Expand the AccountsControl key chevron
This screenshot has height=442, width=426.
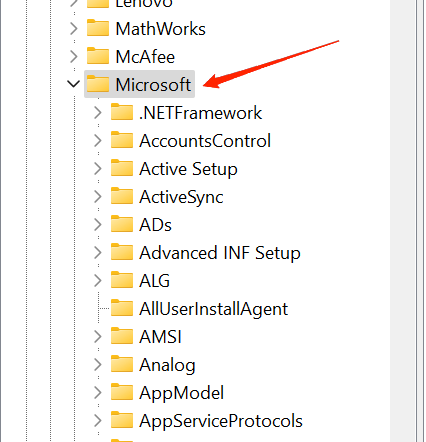[x=98, y=141]
